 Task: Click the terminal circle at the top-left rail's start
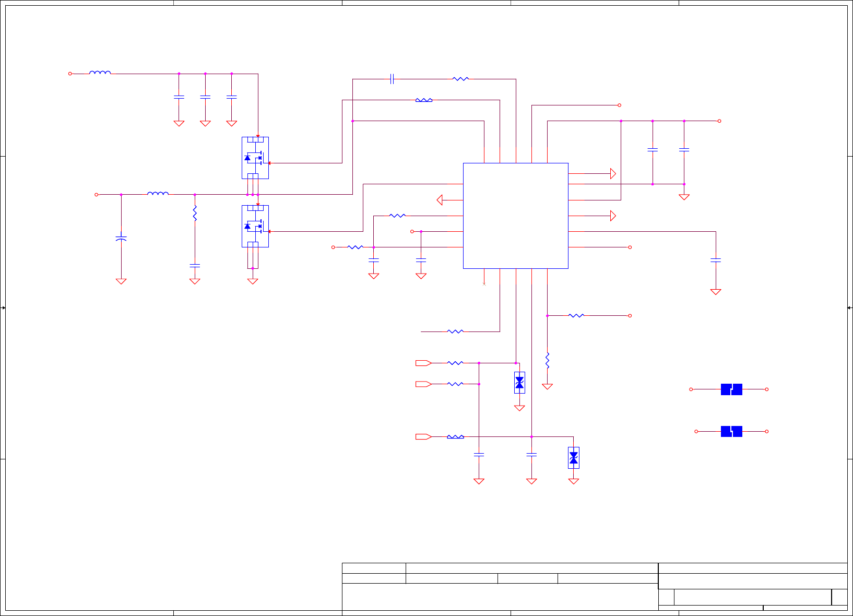(x=70, y=74)
